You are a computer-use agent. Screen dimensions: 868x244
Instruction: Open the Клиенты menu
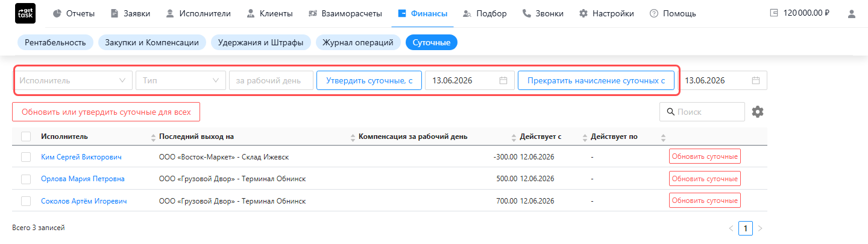(x=270, y=13)
